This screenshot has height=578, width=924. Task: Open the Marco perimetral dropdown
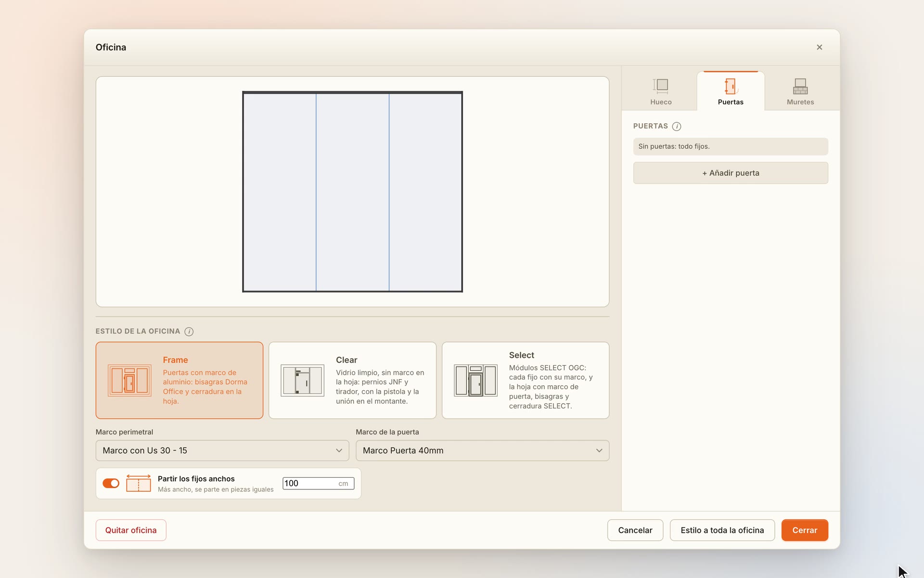pos(222,450)
